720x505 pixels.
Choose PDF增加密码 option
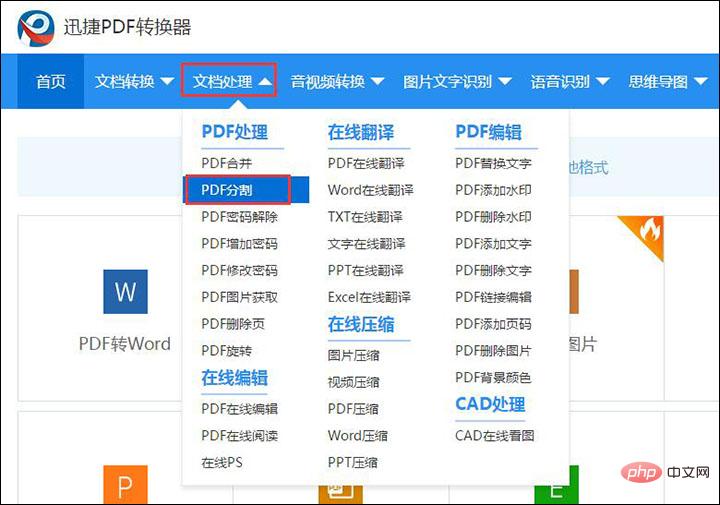(x=239, y=243)
